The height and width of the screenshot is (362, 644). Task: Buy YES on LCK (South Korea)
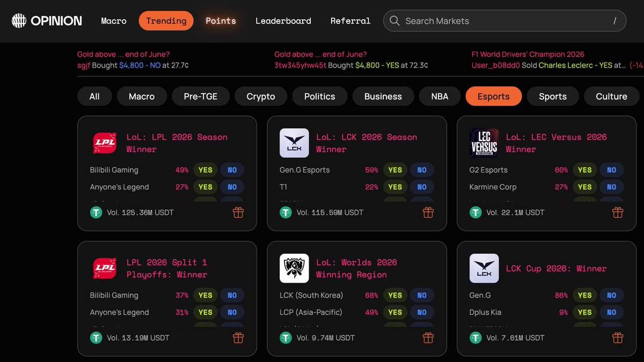(x=395, y=295)
